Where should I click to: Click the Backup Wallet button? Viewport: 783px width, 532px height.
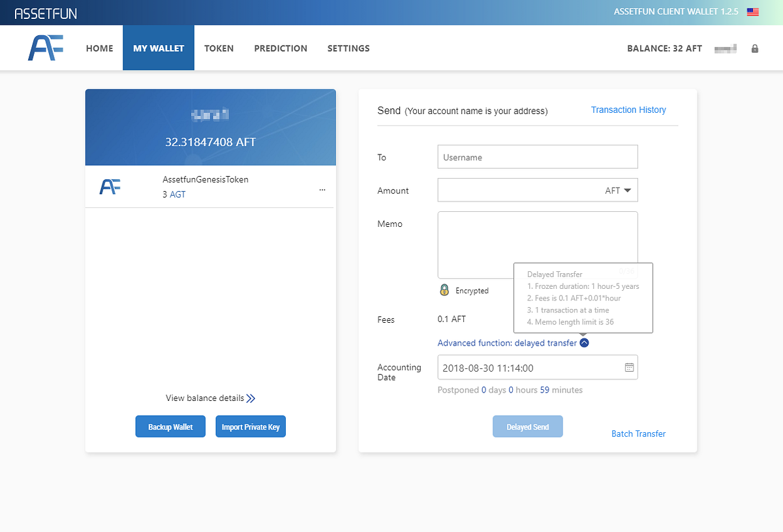coord(170,426)
